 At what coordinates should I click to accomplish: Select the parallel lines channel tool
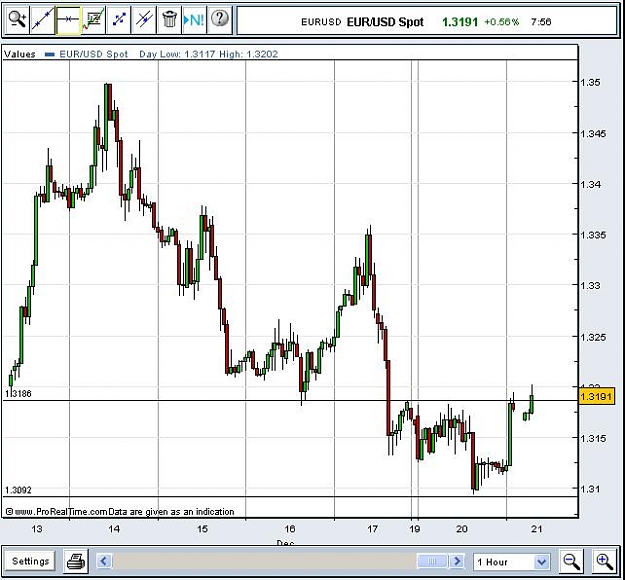(x=144, y=19)
